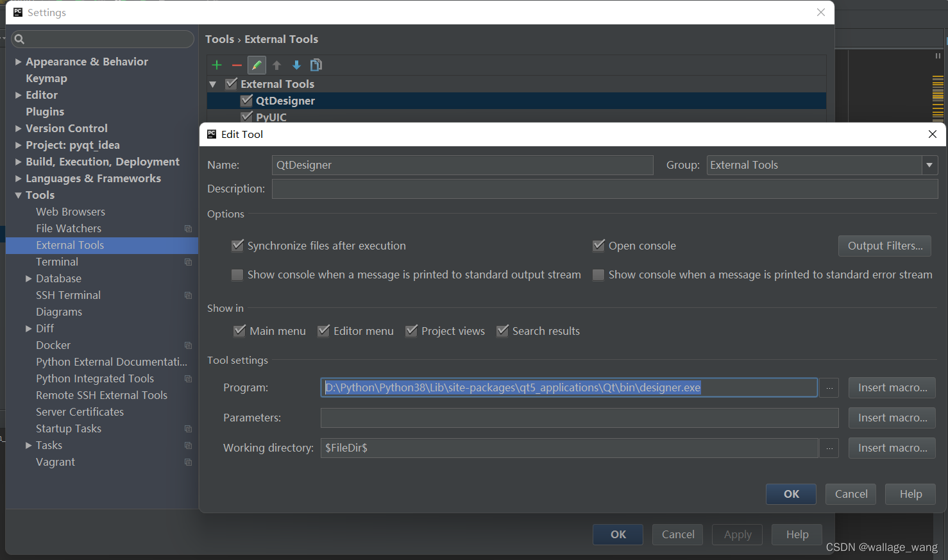Image resolution: width=948 pixels, height=560 pixels.
Task: Toggle the Open console checkbox
Action: coord(599,245)
